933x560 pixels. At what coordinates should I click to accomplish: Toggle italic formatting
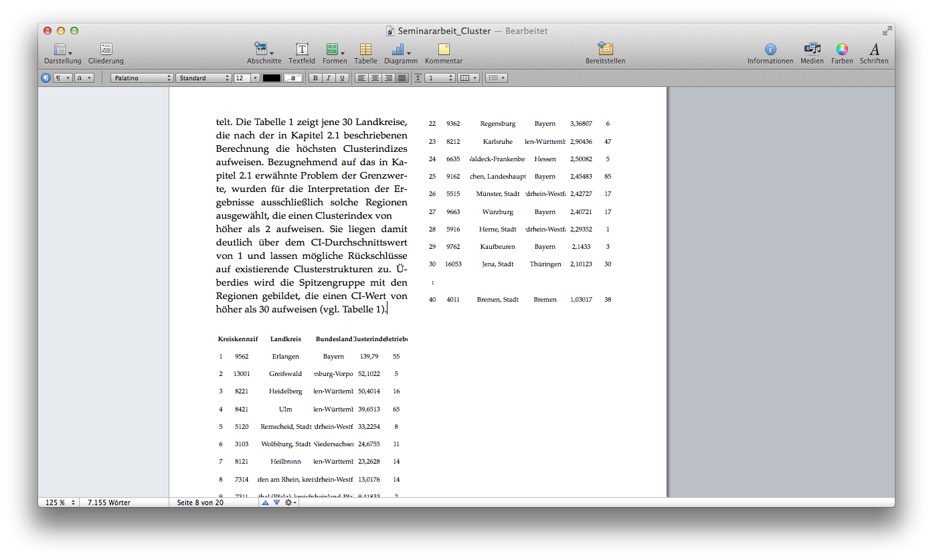click(329, 78)
